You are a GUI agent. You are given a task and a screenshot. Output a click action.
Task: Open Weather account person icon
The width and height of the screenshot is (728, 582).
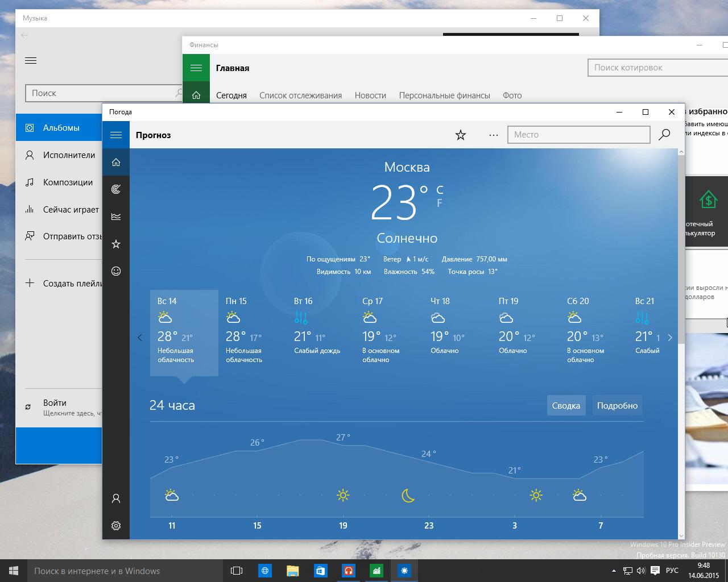116,498
